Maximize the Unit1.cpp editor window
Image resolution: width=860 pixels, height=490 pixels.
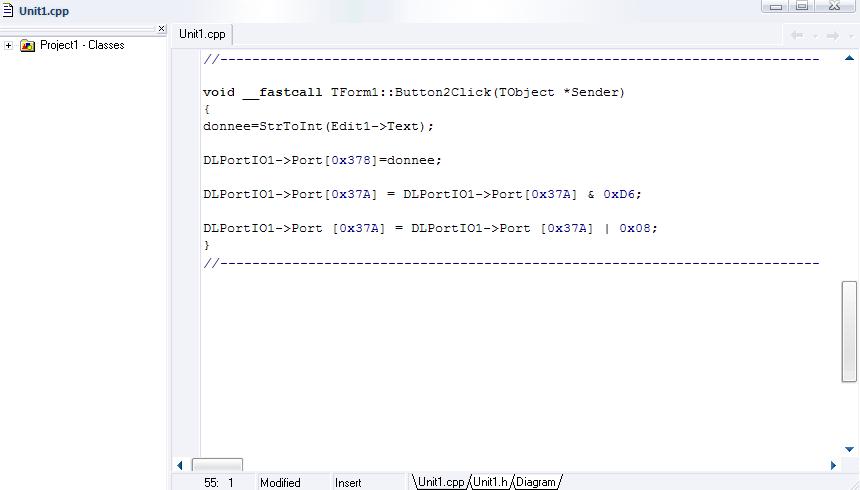point(802,6)
